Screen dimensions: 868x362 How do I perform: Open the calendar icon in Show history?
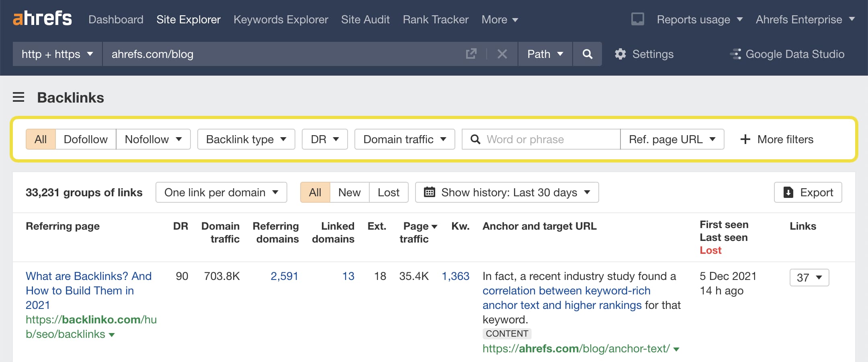(430, 192)
